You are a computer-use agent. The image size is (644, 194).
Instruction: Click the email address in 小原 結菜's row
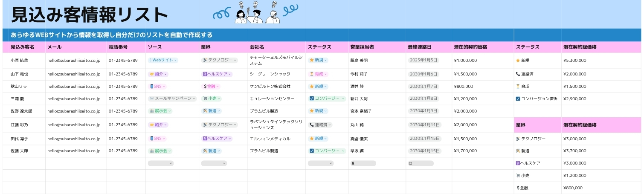click(x=74, y=61)
